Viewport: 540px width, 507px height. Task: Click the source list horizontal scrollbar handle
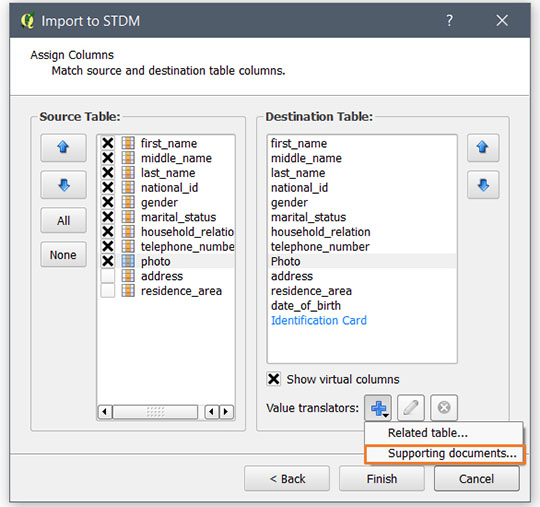155,412
